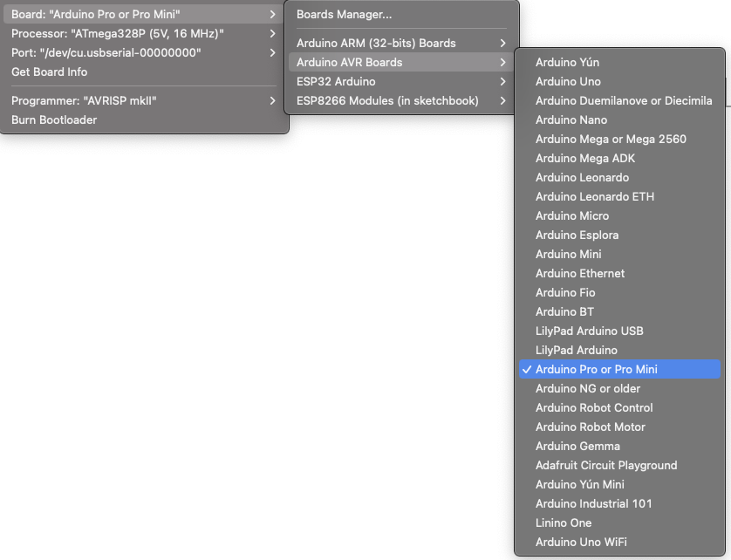Expand ESP8266 Modules (in sketchbook)
The width and height of the screenshot is (731, 560).
coord(401,100)
